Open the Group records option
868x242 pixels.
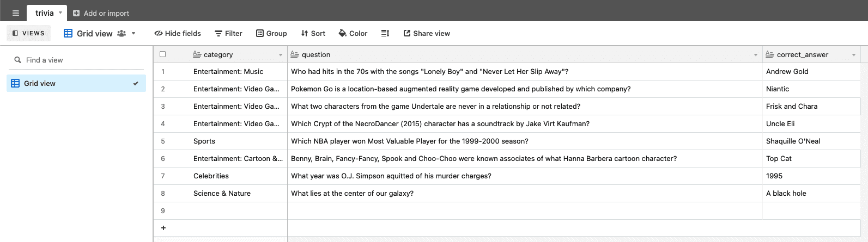[271, 33]
